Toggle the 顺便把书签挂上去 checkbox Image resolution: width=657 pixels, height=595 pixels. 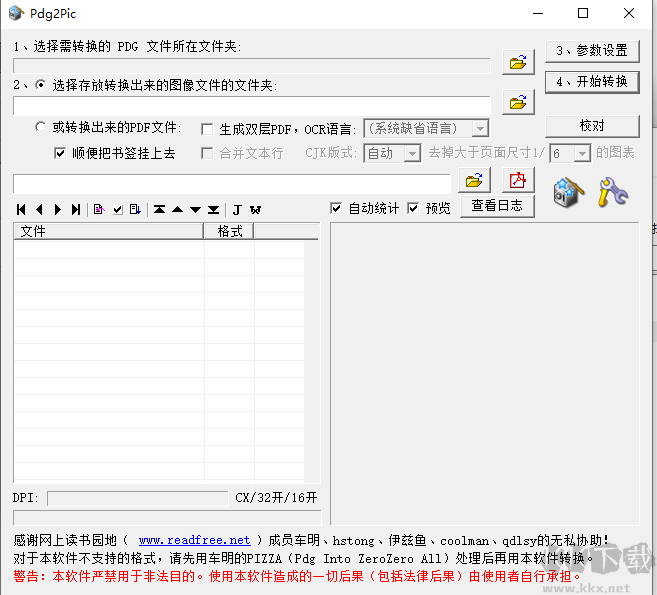(60, 153)
